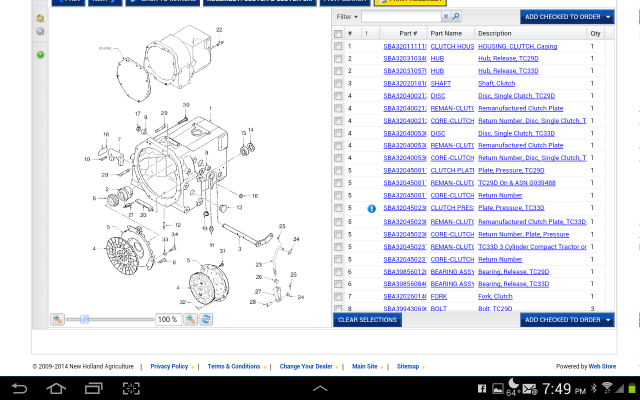This screenshot has height=400, width=640.
Task: Check the Plate, Pressure, TC29D row checkbox
Action: pyautogui.click(x=338, y=170)
